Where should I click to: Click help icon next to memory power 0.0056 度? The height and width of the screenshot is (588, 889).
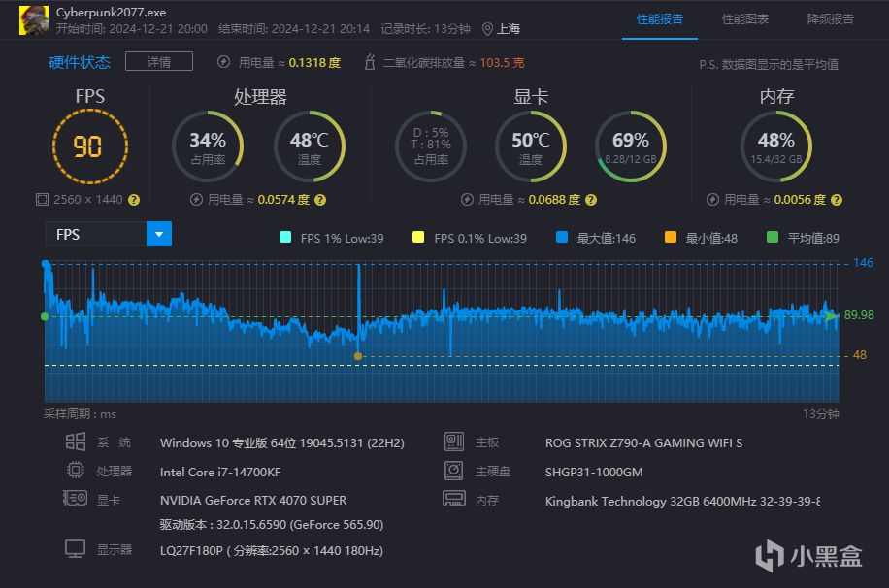(837, 200)
